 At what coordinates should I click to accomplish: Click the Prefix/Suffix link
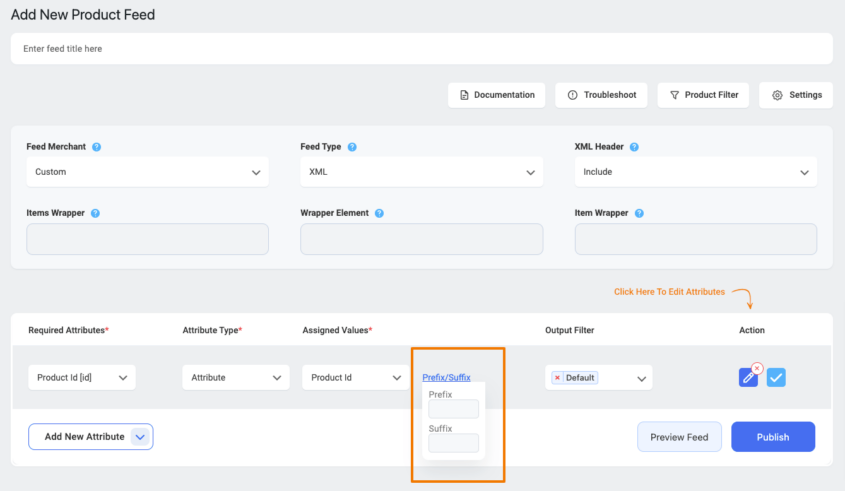(446, 378)
